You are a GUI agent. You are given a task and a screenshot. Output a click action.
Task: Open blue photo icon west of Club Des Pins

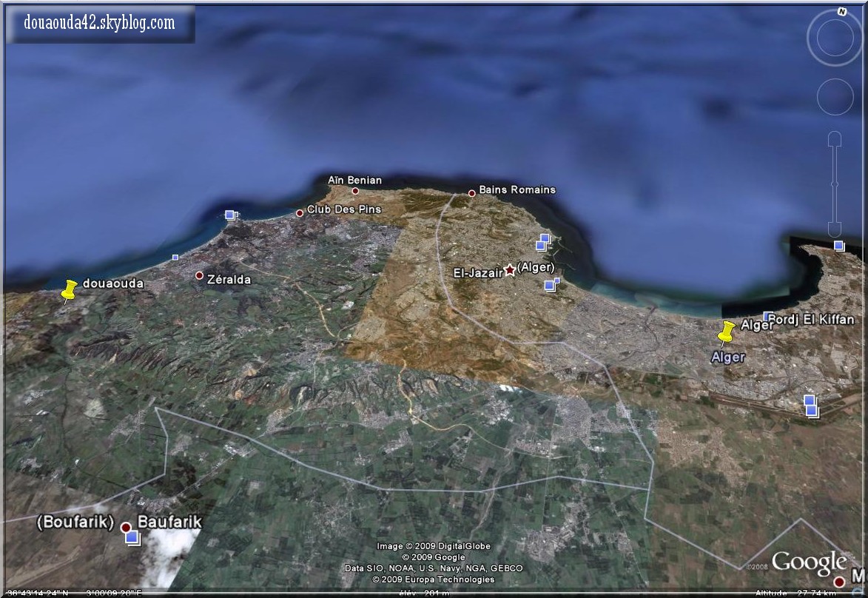230,215
